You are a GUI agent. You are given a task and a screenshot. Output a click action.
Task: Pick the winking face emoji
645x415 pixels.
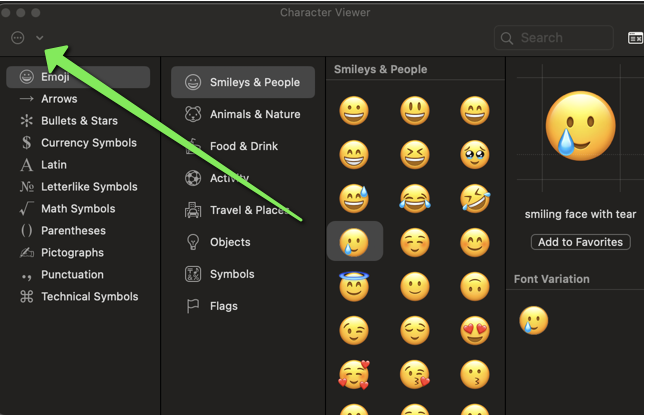point(354,330)
